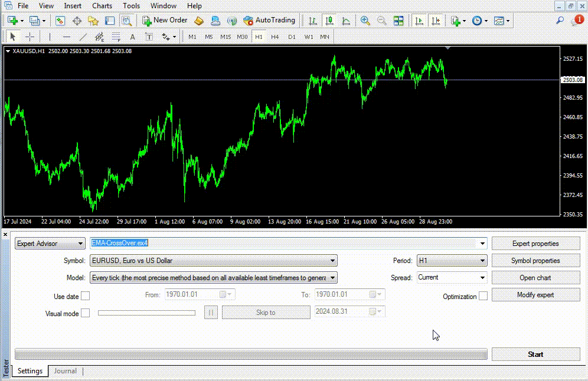Select the Crosshair cursor tool
The width and height of the screenshot is (588, 381).
(x=30, y=37)
